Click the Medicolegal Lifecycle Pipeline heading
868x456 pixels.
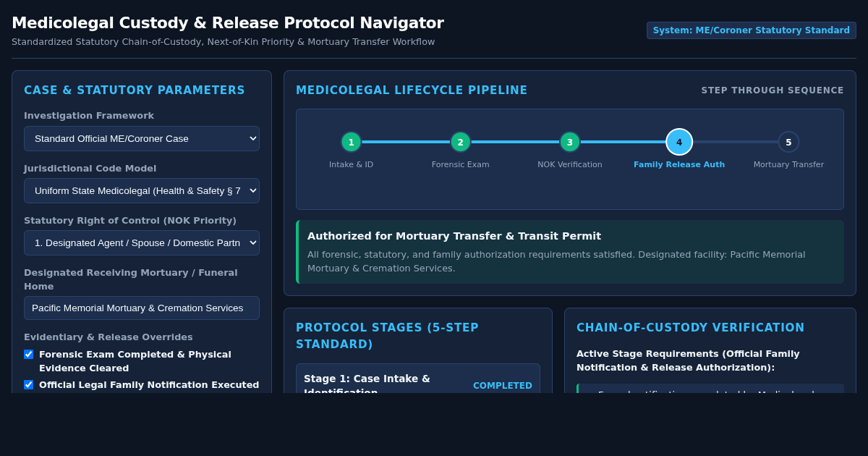coord(412,90)
